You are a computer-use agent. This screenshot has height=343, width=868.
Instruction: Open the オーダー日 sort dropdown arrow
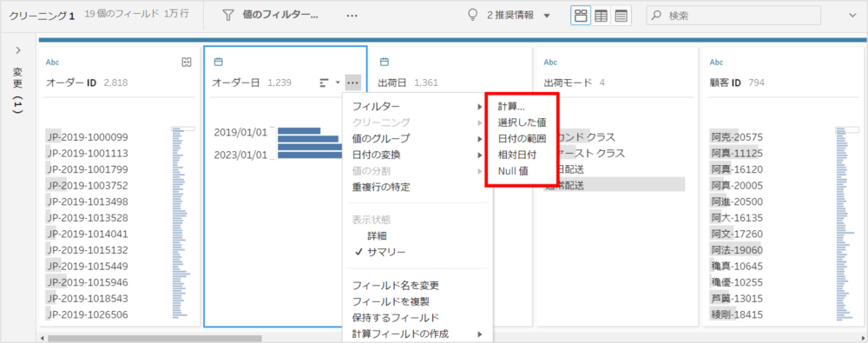tap(338, 83)
